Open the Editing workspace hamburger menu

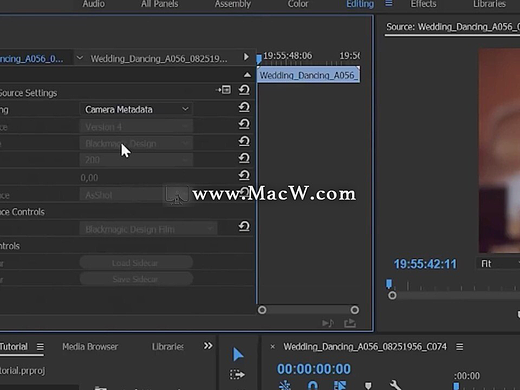click(x=389, y=4)
